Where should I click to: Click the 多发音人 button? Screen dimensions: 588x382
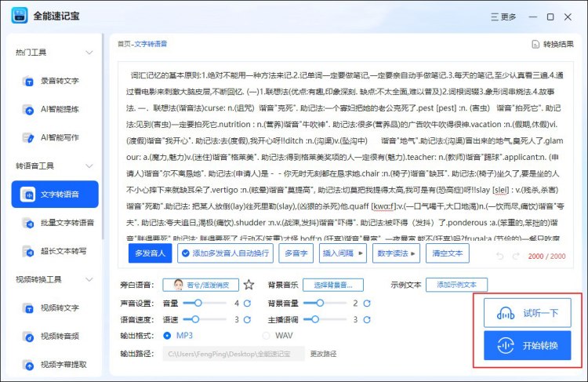click(150, 253)
